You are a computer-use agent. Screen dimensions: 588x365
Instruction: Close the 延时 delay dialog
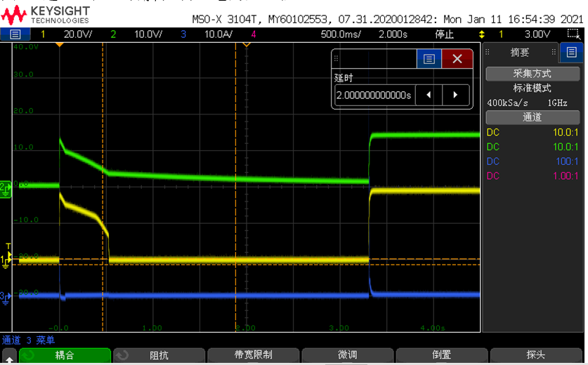click(x=457, y=59)
